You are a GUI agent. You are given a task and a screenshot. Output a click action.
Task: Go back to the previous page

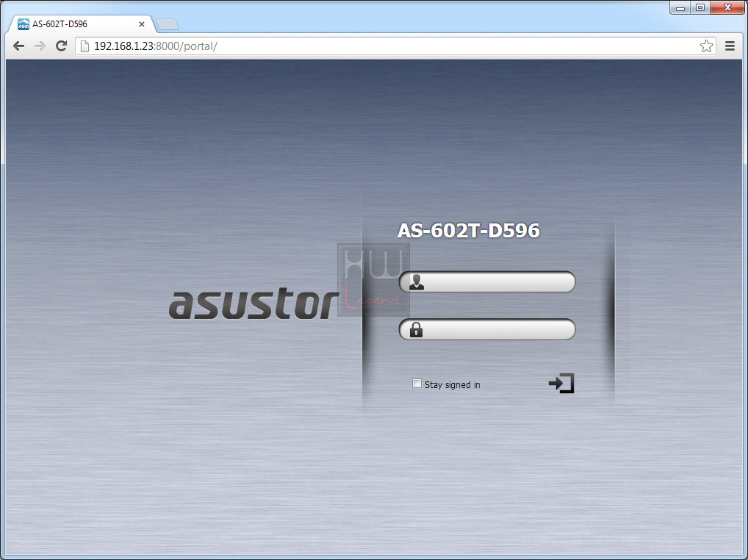[18, 46]
